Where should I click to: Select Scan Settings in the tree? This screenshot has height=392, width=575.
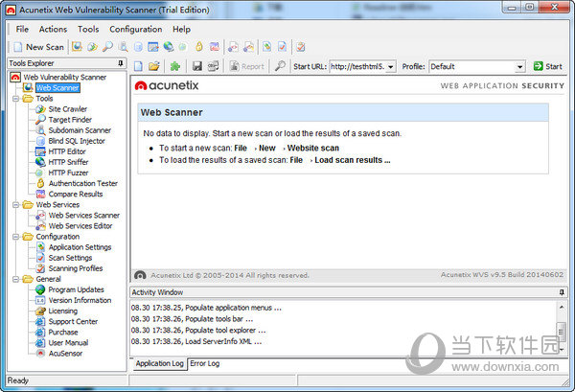tap(70, 258)
